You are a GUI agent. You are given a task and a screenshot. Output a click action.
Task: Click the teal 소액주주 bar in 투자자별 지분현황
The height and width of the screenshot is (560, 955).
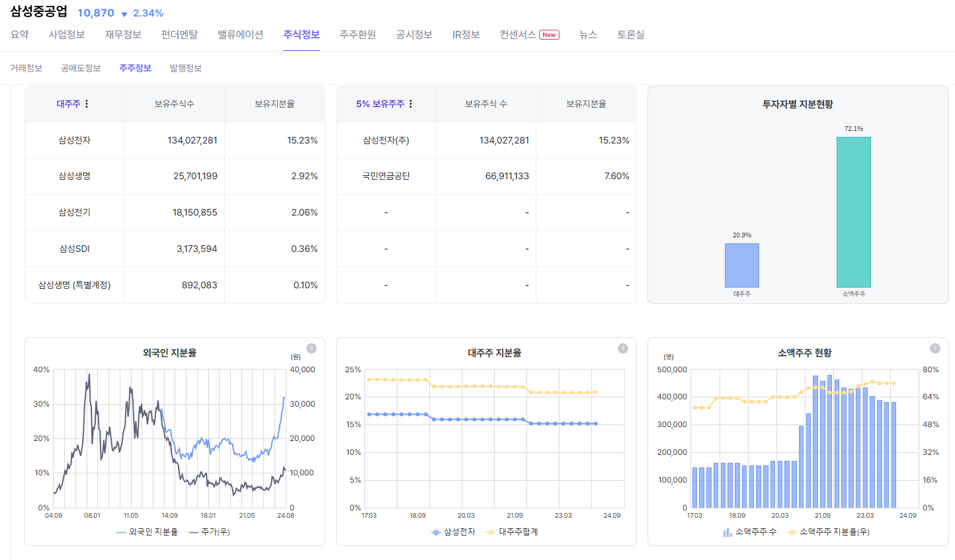[x=854, y=212]
